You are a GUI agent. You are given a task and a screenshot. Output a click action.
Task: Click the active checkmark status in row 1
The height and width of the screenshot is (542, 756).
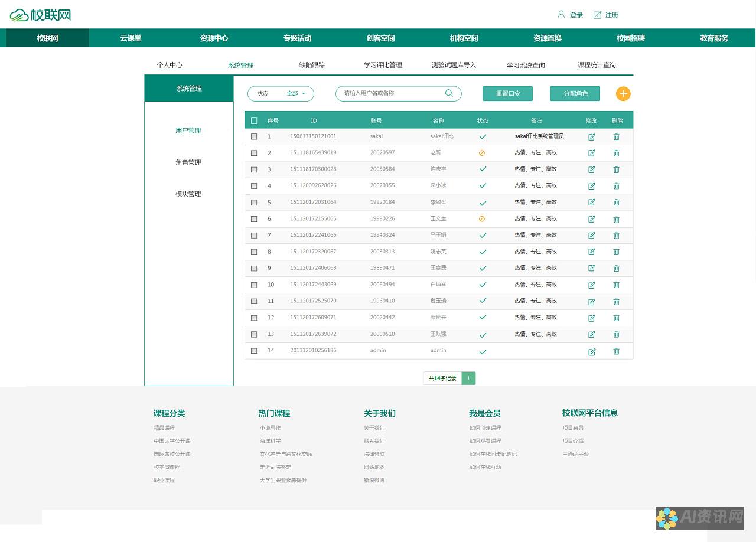click(483, 136)
